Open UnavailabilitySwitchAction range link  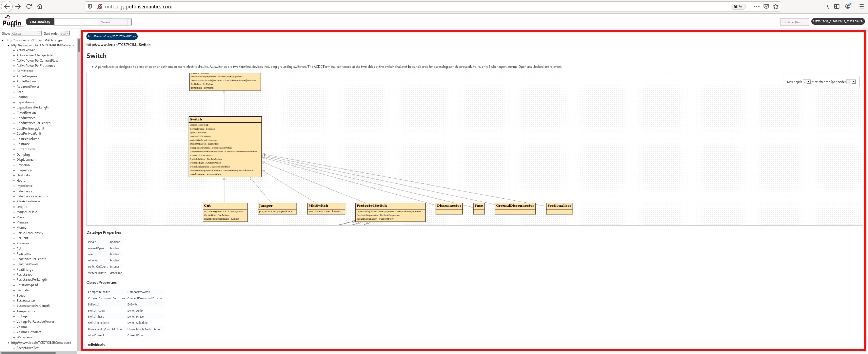145,329
